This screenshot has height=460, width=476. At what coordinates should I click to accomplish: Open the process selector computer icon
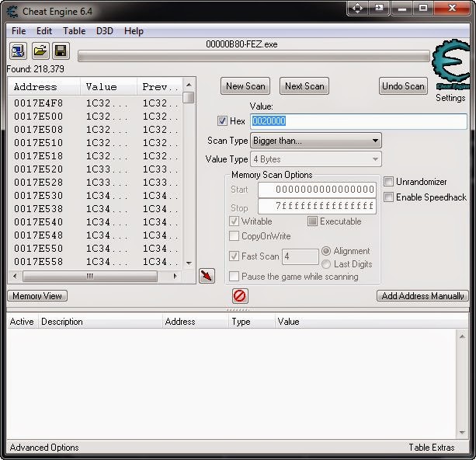pyautogui.click(x=18, y=51)
